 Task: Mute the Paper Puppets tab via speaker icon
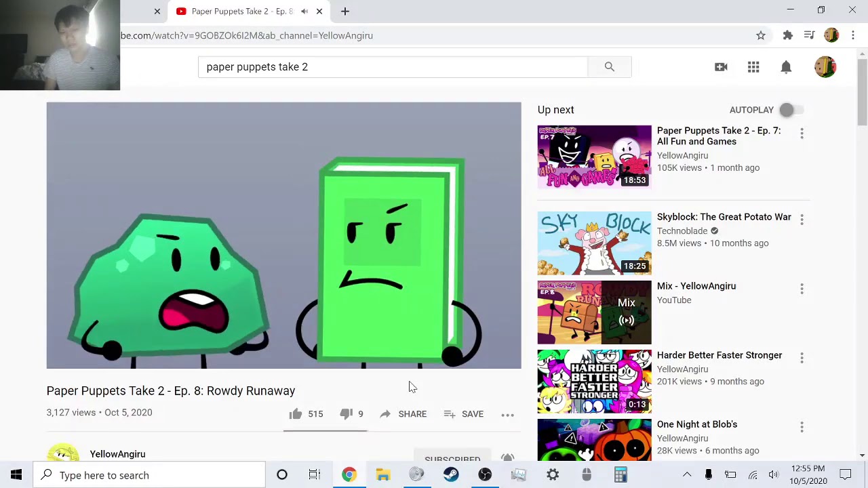tap(304, 12)
